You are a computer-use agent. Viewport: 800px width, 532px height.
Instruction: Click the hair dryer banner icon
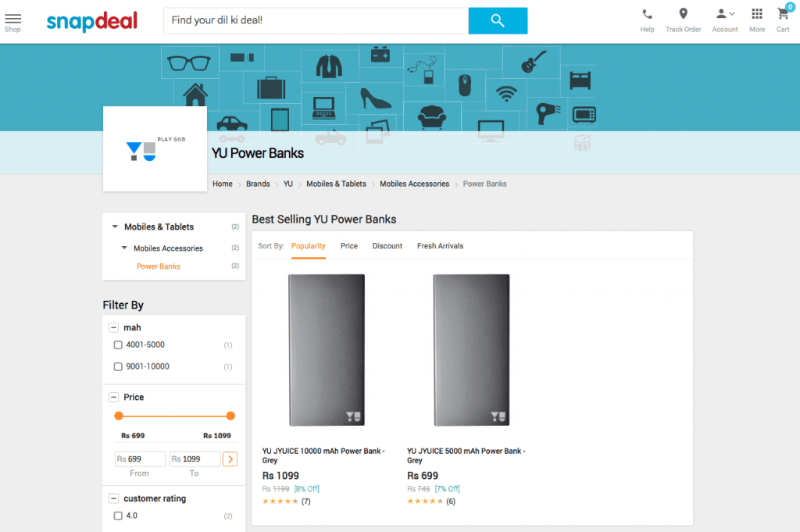click(x=548, y=113)
